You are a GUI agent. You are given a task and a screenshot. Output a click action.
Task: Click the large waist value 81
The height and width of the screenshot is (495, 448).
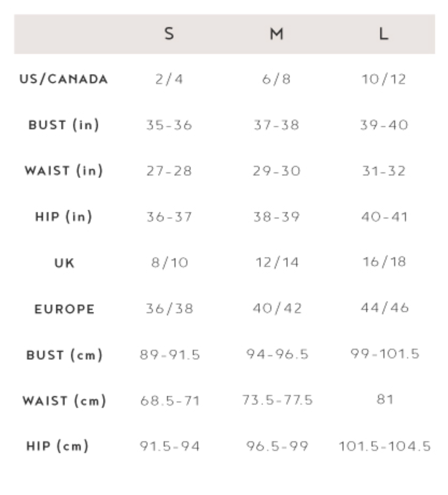pyautogui.click(x=385, y=399)
